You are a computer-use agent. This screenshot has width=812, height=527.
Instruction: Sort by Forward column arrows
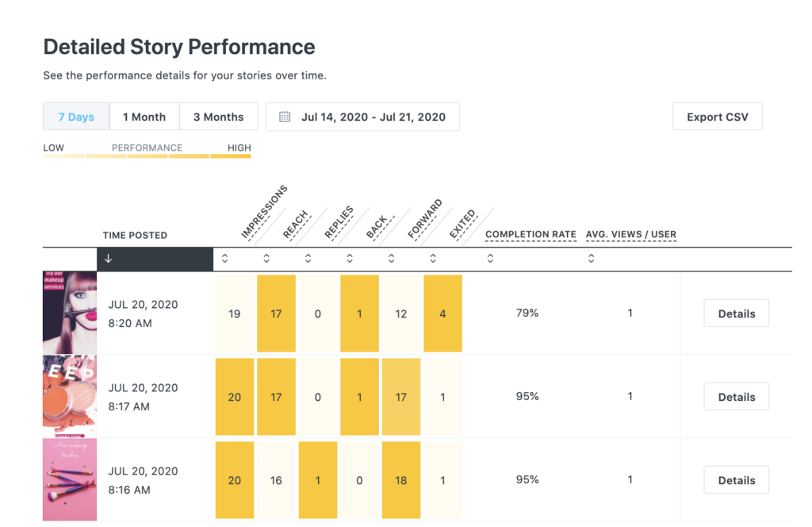[392, 259]
